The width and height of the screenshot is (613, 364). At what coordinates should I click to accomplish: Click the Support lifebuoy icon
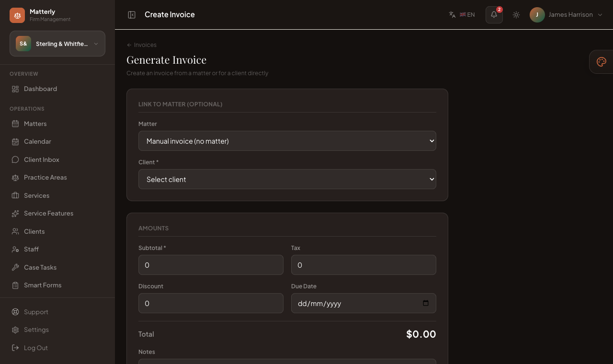click(15, 312)
